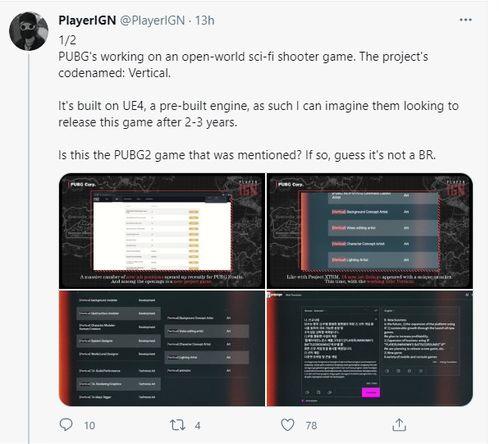Open the bottom-left development roles image
Image resolution: width=499 pixels, height=444 pixels.
point(162,348)
